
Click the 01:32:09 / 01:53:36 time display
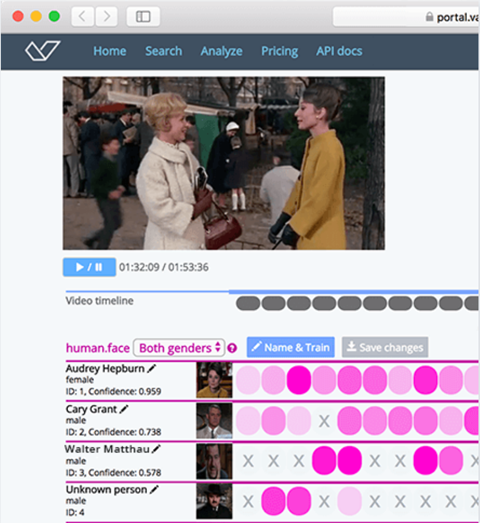point(164,267)
